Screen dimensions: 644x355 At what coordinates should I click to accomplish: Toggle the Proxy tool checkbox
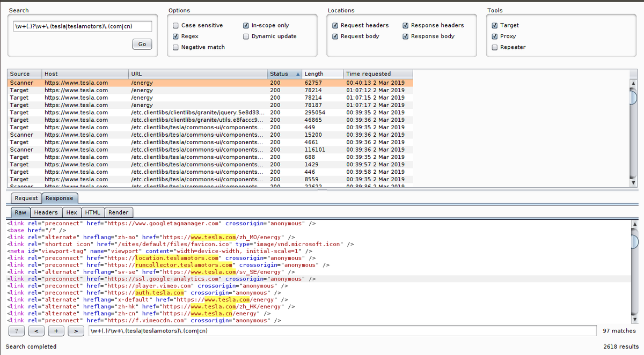point(494,36)
